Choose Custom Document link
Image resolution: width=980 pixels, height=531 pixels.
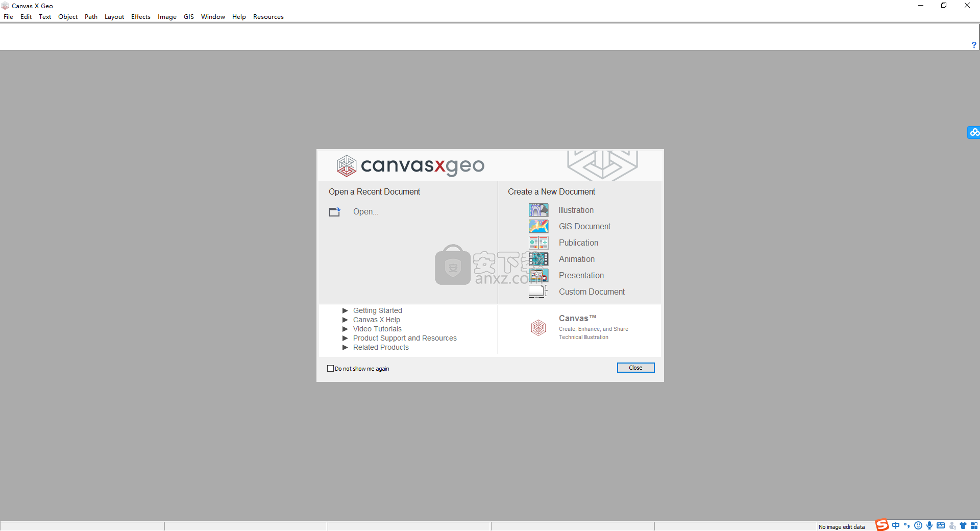592,292
